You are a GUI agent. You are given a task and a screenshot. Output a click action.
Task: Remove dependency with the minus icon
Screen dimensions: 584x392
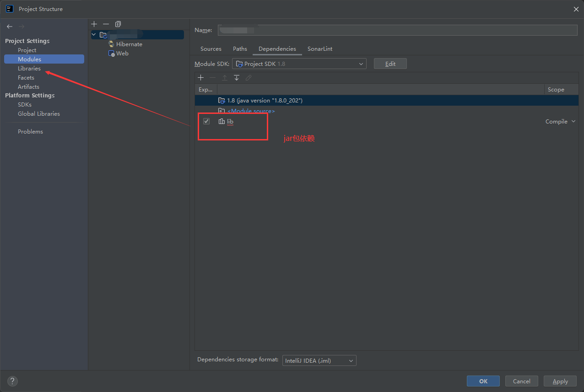tap(212, 78)
